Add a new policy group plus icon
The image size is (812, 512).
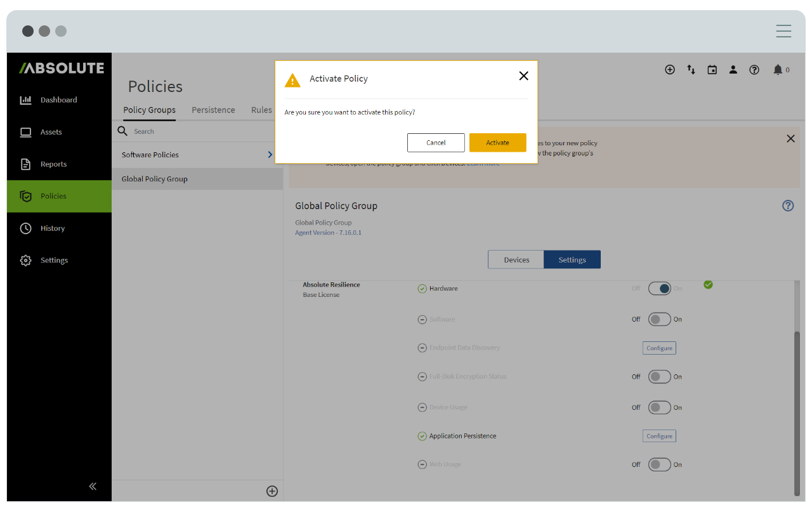tap(272, 491)
